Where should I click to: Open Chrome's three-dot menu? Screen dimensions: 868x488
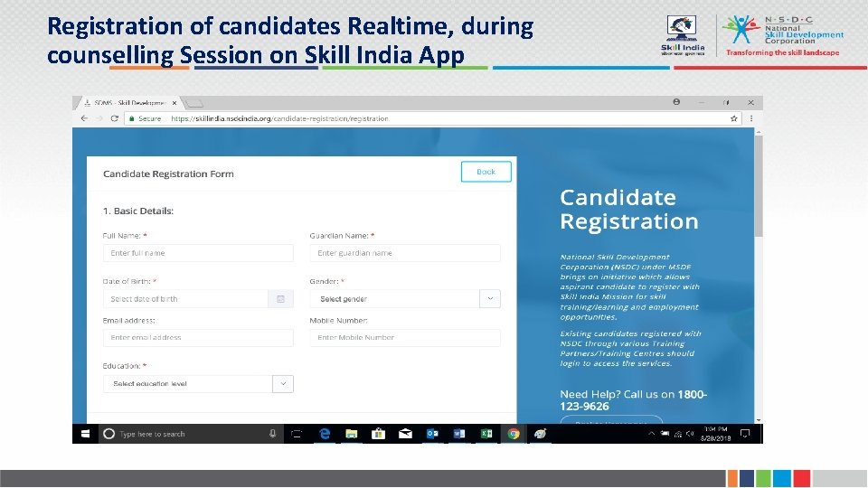tap(751, 118)
